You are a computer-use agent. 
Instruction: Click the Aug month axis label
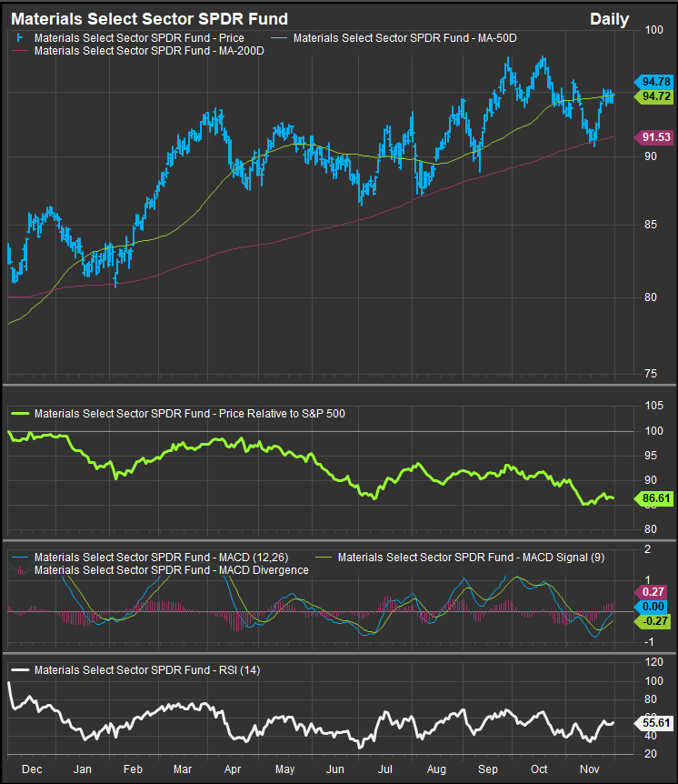pos(436,769)
